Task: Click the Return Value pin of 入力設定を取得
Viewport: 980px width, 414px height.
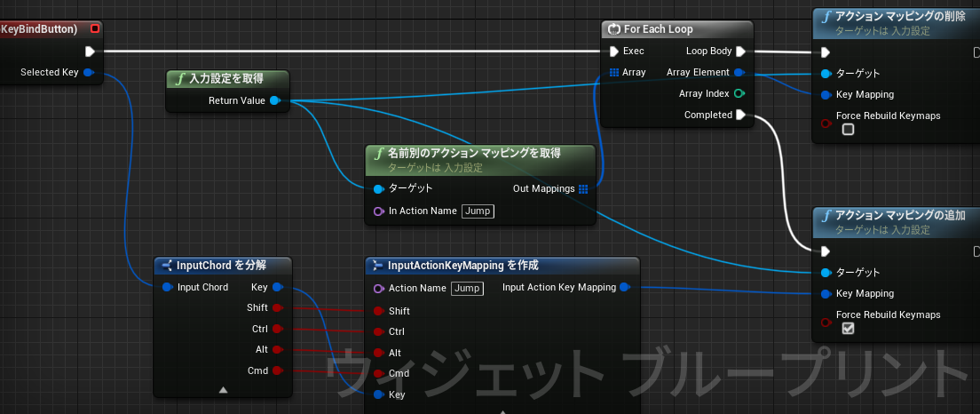Action: (x=274, y=100)
